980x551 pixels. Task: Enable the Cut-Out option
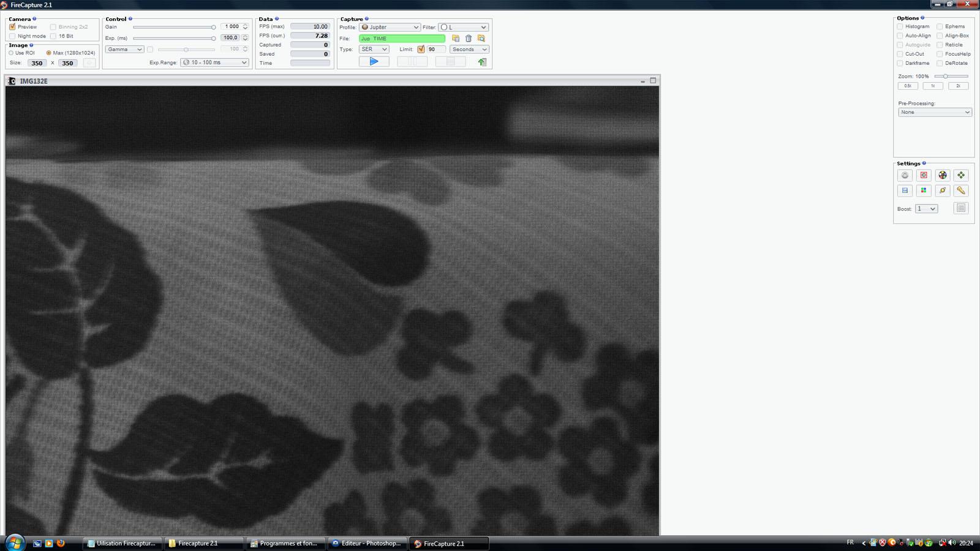(x=900, y=54)
